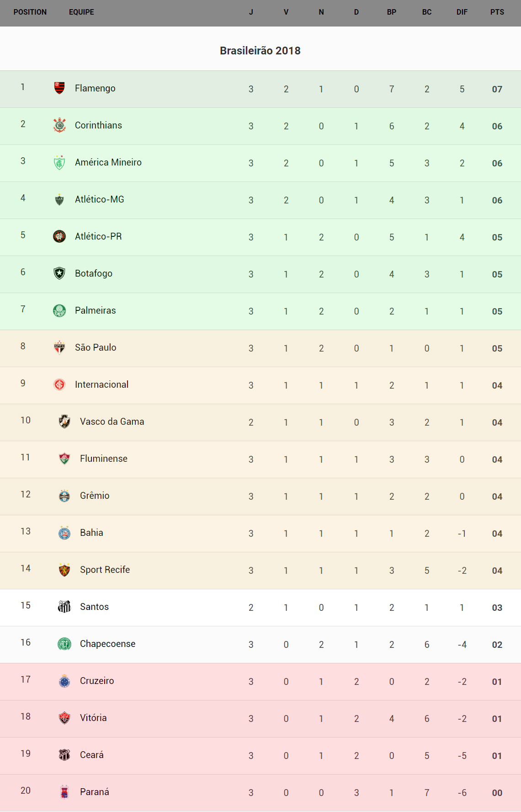The width and height of the screenshot is (521, 812).
Task: Click the Botafogo star shield crest
Action: [59, 273]
